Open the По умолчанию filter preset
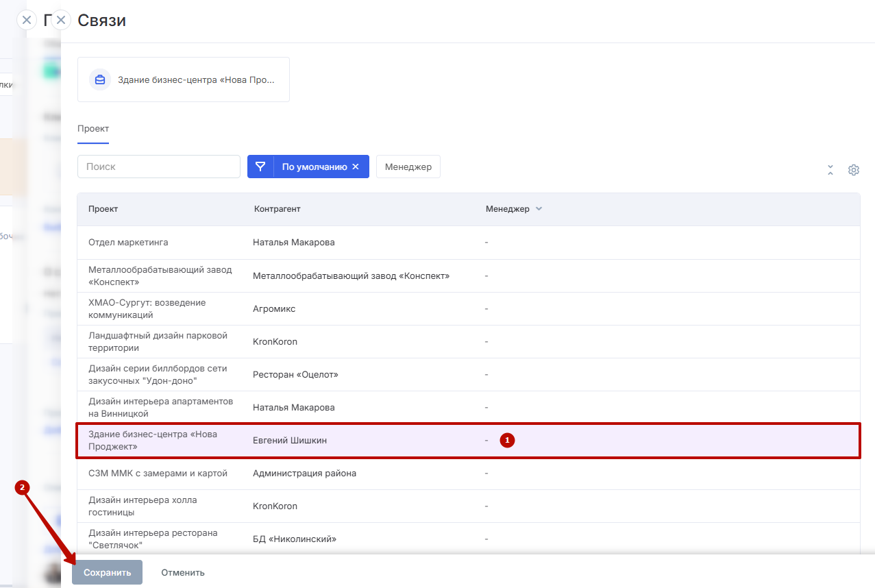Screen dimensions: 875x588 314,167
